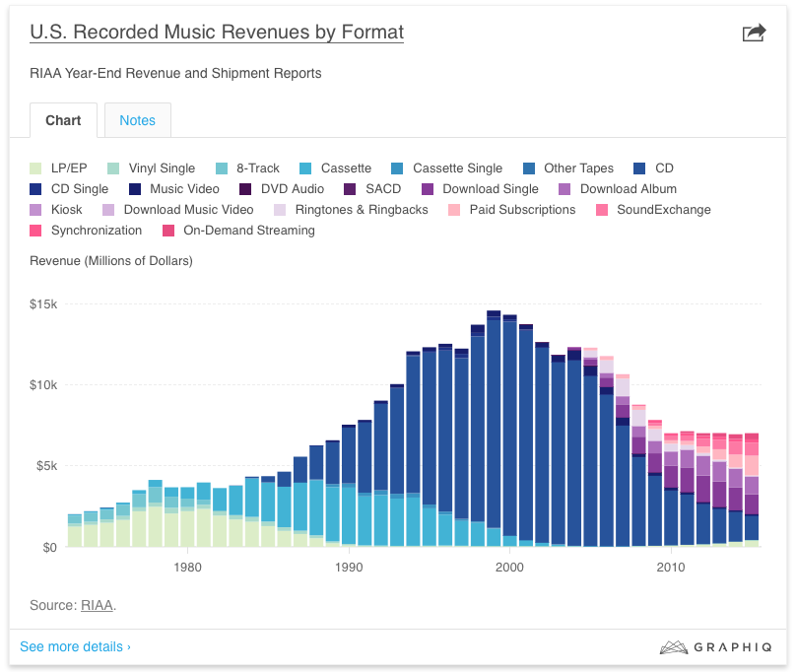Screen dimensions: 796x672
Task: Toggle Music Video legend swatch
Action: pyautogui.click(x=135, y=189)
